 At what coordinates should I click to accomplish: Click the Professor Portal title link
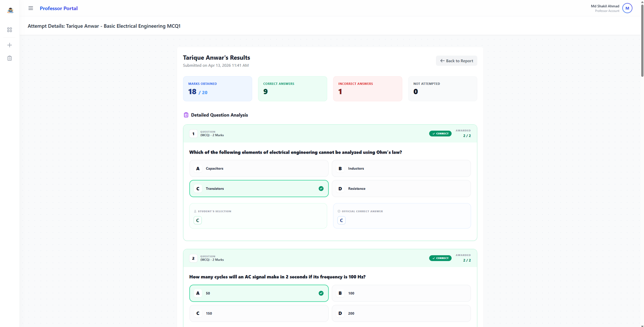click(59, 8)
